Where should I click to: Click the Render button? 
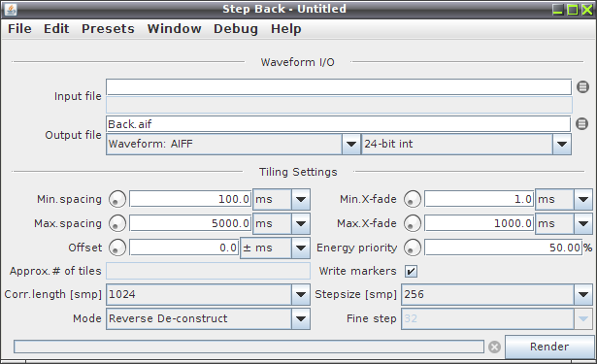click(x=549, y=347)
